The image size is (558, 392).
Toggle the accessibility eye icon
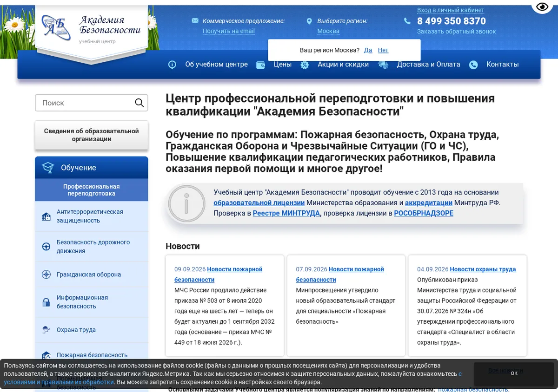point(542,7)
